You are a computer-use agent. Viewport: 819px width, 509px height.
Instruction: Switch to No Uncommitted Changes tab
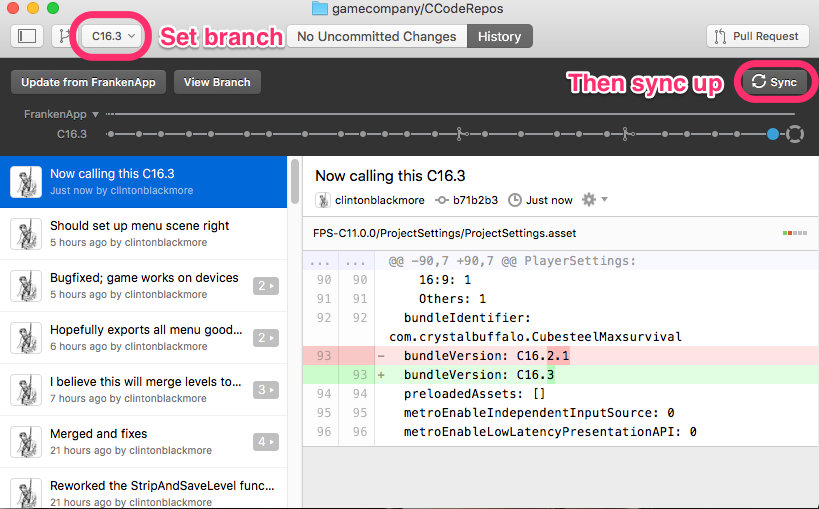click(x=377, y=36)
